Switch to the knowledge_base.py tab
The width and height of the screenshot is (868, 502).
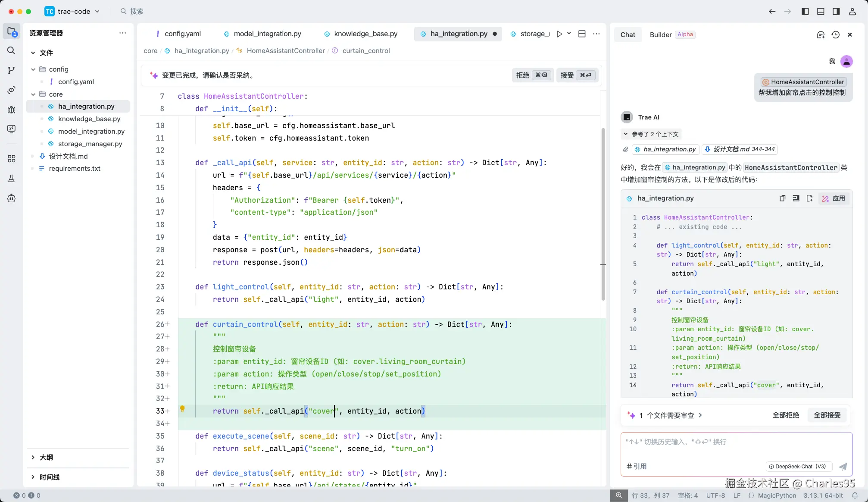pyautogui.click(x=365, y=34)
